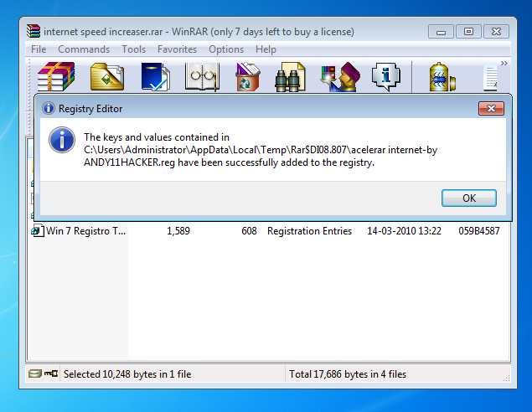Screen dimensions: 532x412
Task: Click the size value 1,589
Action: (x=178, y=231)
